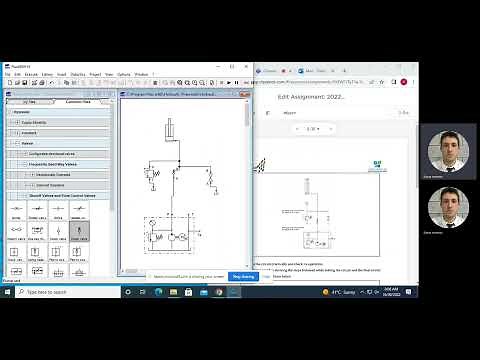Expand the Actuators library group
Image resolution: width=480 pixels, height=360 pixels.
18,133
